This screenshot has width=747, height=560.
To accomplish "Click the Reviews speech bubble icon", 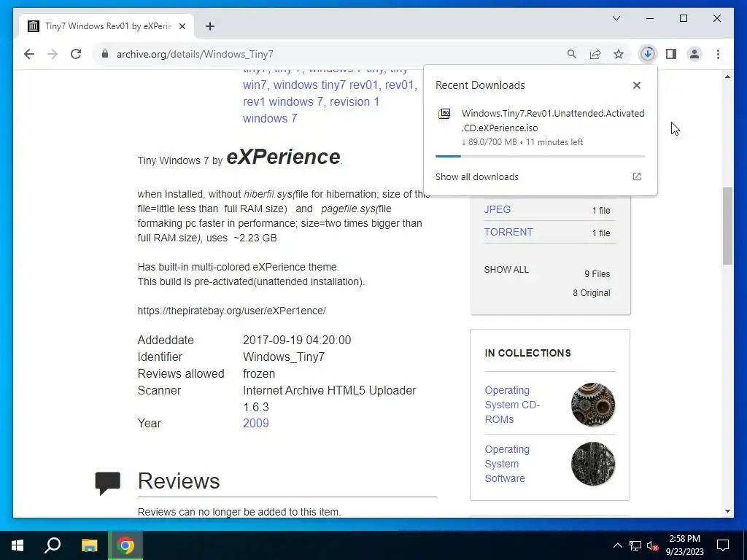I will coord(108,483).
